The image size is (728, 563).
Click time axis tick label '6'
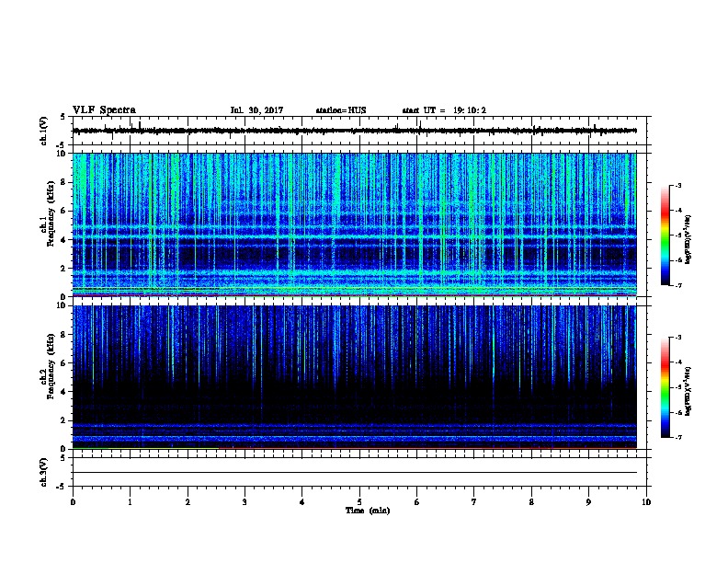417,502
